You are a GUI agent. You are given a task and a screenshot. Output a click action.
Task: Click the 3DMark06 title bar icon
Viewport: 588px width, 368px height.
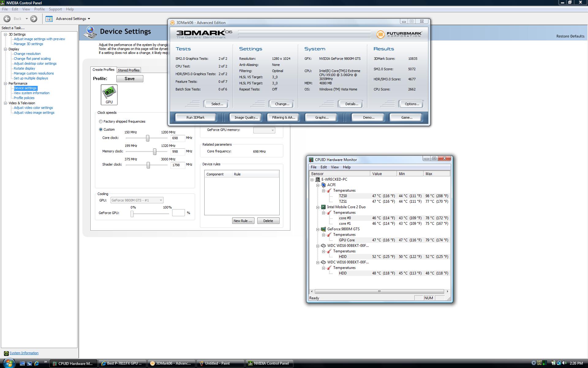172,23
